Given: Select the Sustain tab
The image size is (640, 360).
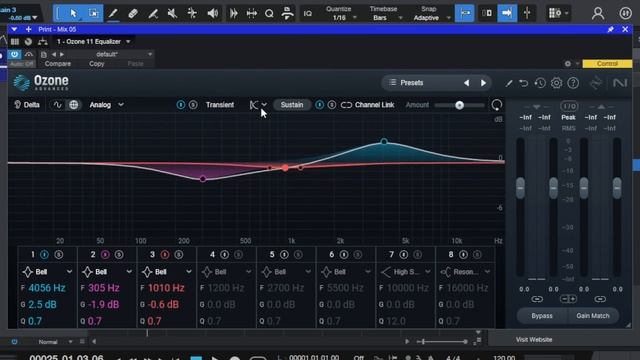Looking at the screenshot, I should pyautogui.click(x=291, y=105).
